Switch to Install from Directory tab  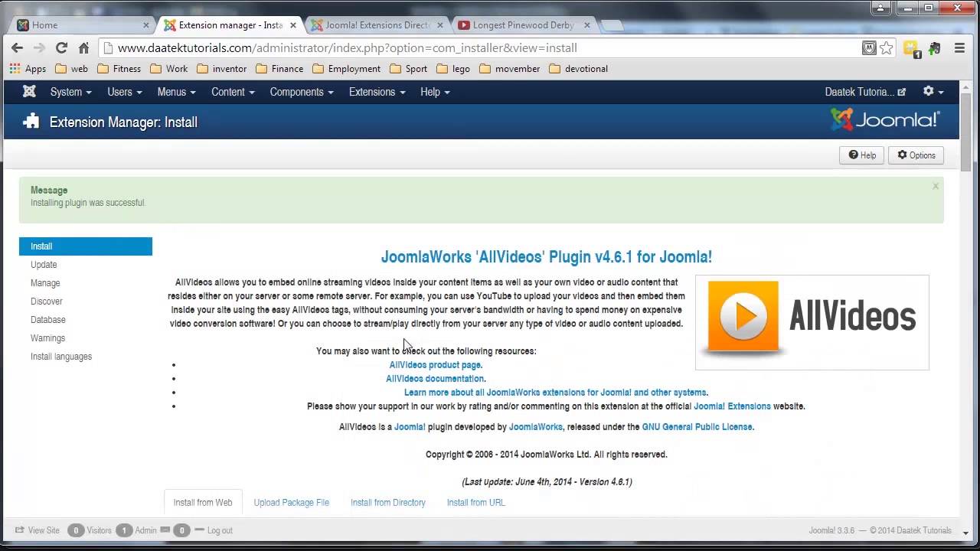click(x=388, y=503)
